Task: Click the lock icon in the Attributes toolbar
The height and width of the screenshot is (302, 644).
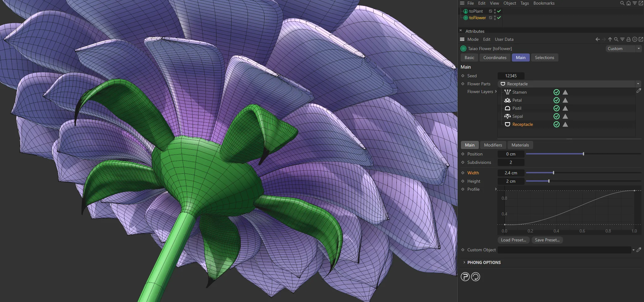Action: coord(629,39)
